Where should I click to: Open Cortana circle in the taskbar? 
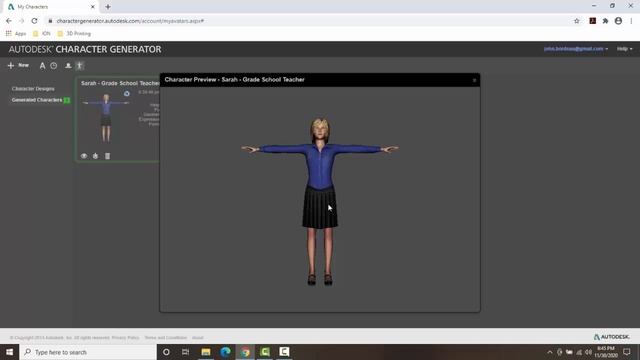tap(166, 352)
